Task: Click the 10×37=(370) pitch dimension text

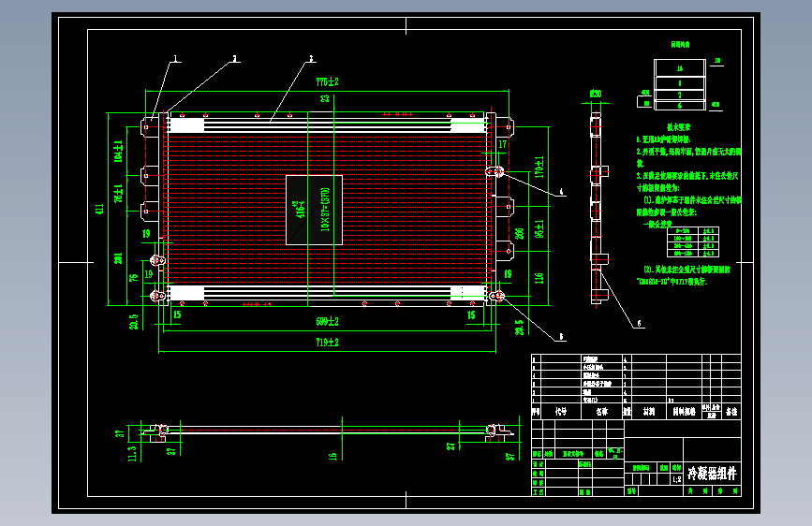Action: click(x=325, y=209)
